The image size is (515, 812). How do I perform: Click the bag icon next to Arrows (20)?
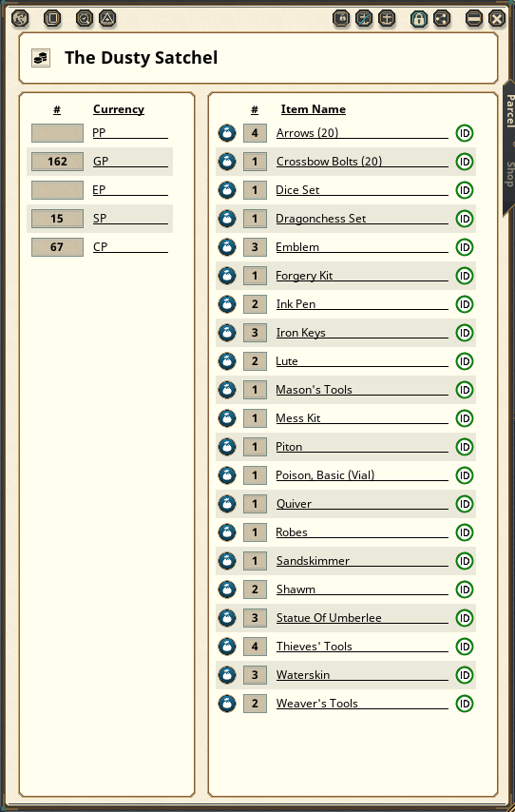(227, 133)
